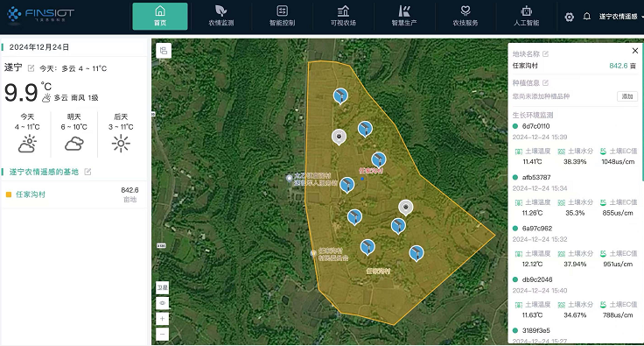644x346 pixels.
Task: Click the settings gear icon
Action: click(570, 17)
